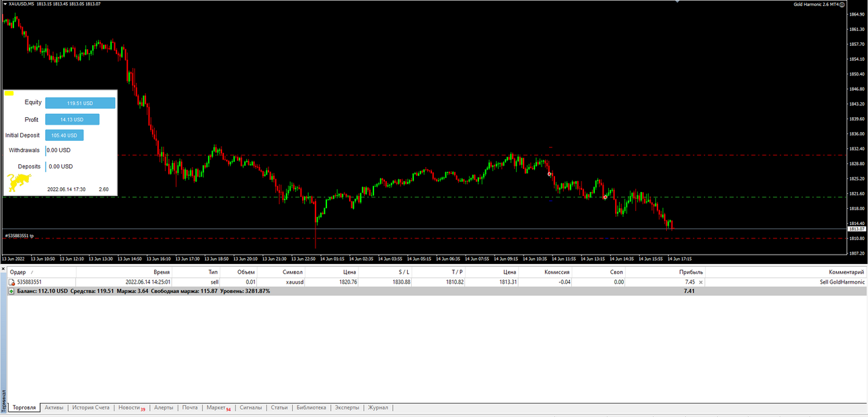Click the Sell GoldHarmonic comment cell
The height and width of the screenshot is (417, 868).
[842, 282]
